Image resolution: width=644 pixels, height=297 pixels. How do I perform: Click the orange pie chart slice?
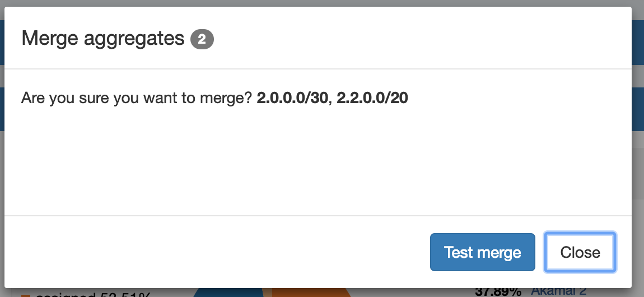pyautogui.click(x=311, y=292)
